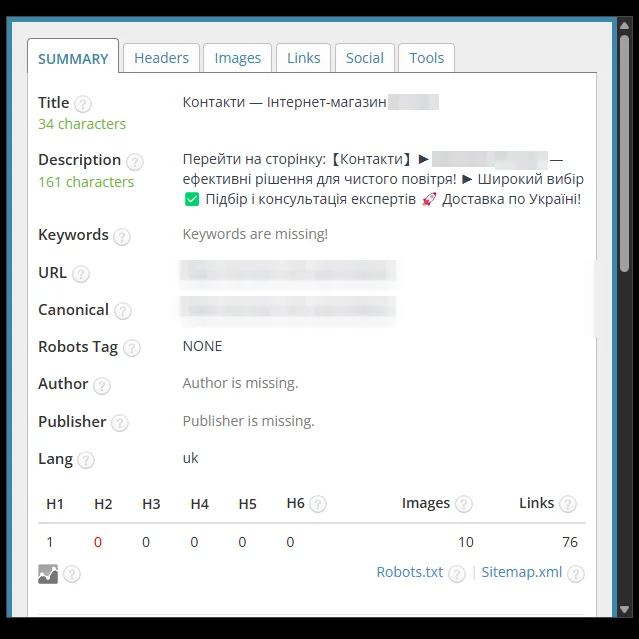The width and height of the screenshot is (639, 639).
Task: Click 'Publisher is missing.' text
Action: [249, 421]
